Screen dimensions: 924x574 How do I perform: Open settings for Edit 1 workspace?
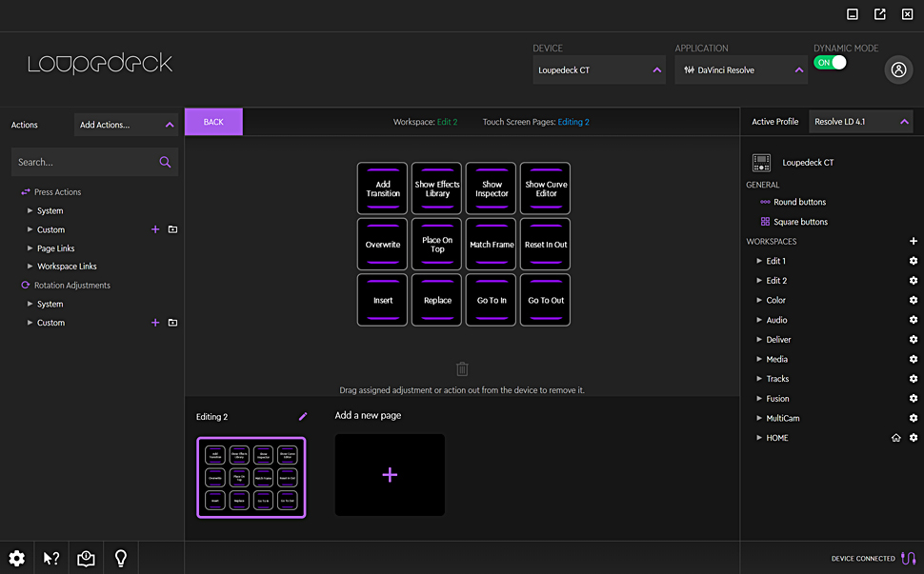[913, 261]
